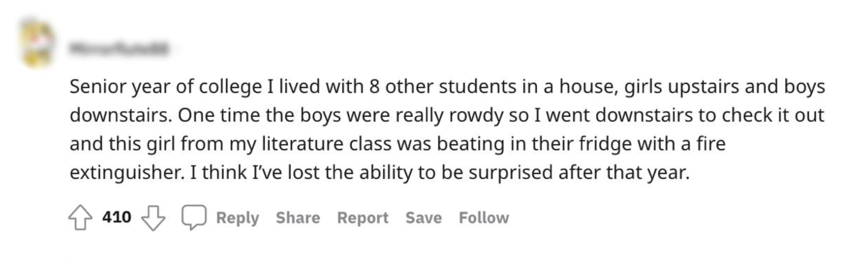Click the word "college" in the comment
The width and height of the screenshot is (868, 261).
pyautogui.click(x=230, y=87)
